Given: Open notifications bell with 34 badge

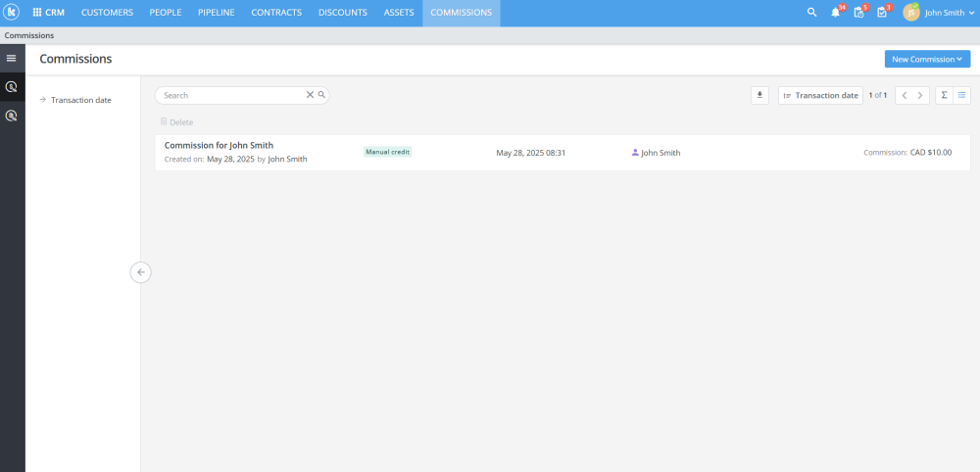Looking at the screenshot, I should pos(836,13).
